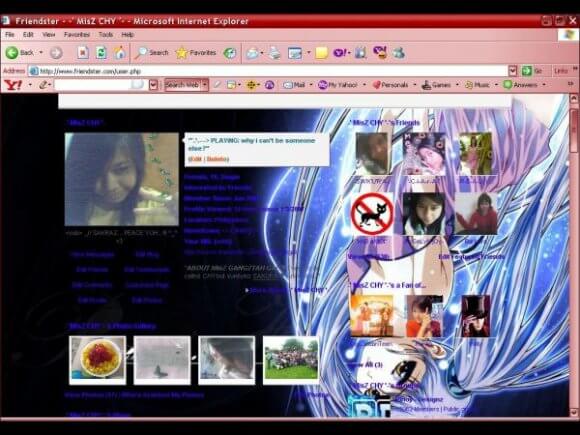Click the highlighter icon in the Yahoo toolbar
580x435 pixels.
click(x=217, y=85)
